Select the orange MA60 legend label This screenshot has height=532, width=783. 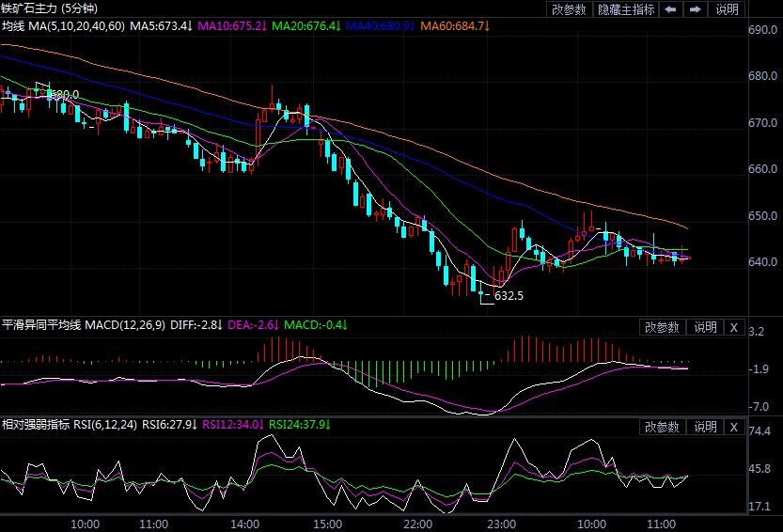pyautogui.click(x=455, y=25)
